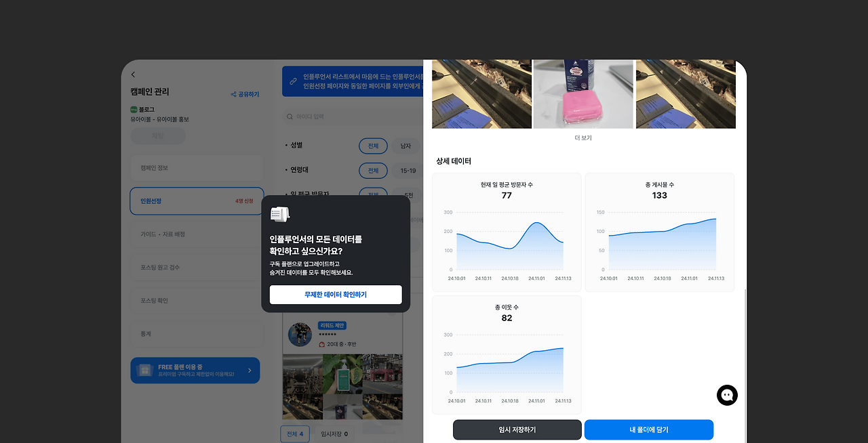Switch to the 전체 4 tab

pos(296,434)
